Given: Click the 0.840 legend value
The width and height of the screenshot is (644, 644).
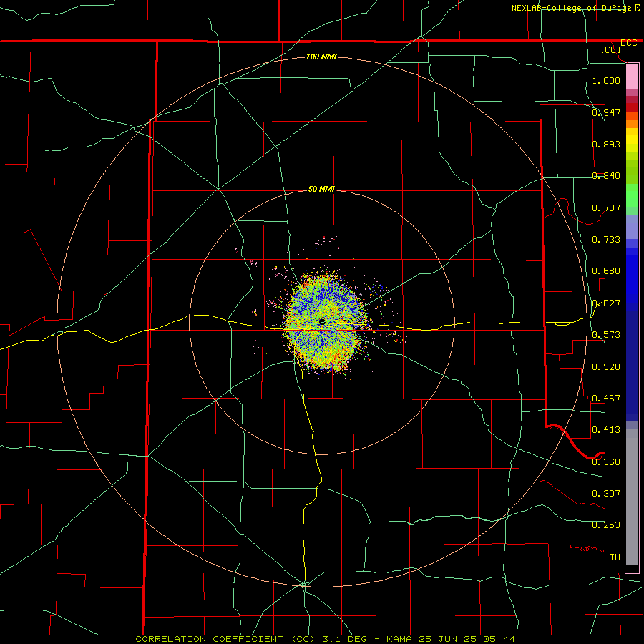Looking at the screenshot, I should [606, 176].
